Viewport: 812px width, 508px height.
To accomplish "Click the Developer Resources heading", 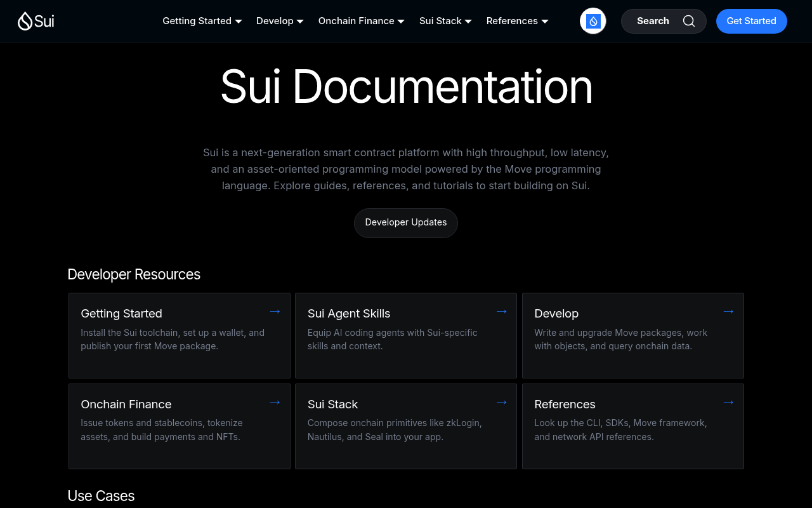I will tap(134, 274).
